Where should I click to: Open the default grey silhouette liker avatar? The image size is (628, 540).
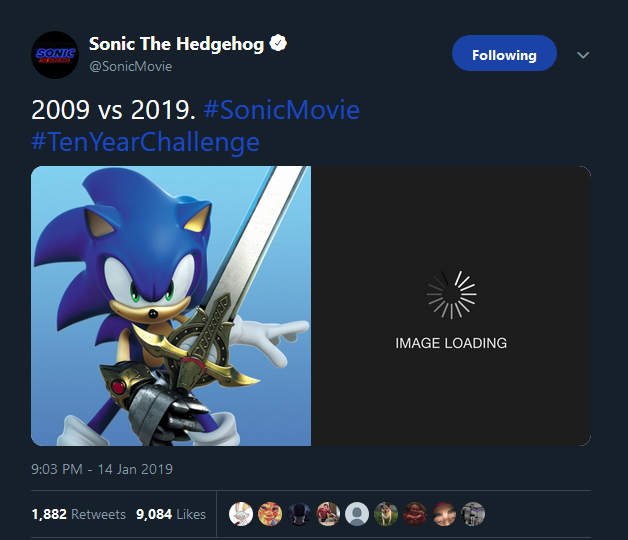pos(357,514)
